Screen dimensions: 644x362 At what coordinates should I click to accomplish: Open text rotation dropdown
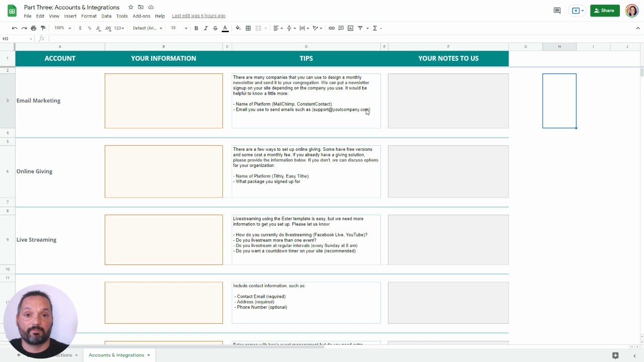[317, 28]
